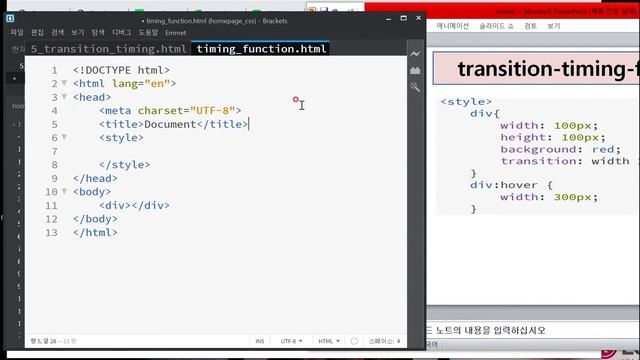Click line number 13 in the gutter
This screenshot has width=640, height=360.
tap(51, 233)
